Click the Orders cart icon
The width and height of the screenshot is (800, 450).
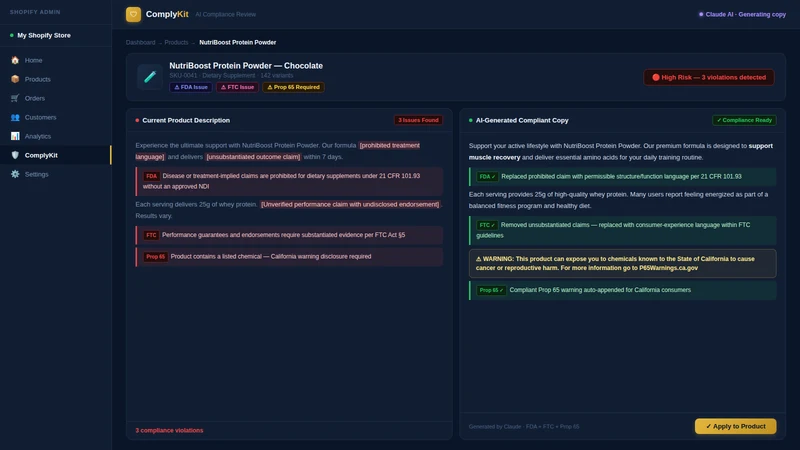tap(15, 98)
